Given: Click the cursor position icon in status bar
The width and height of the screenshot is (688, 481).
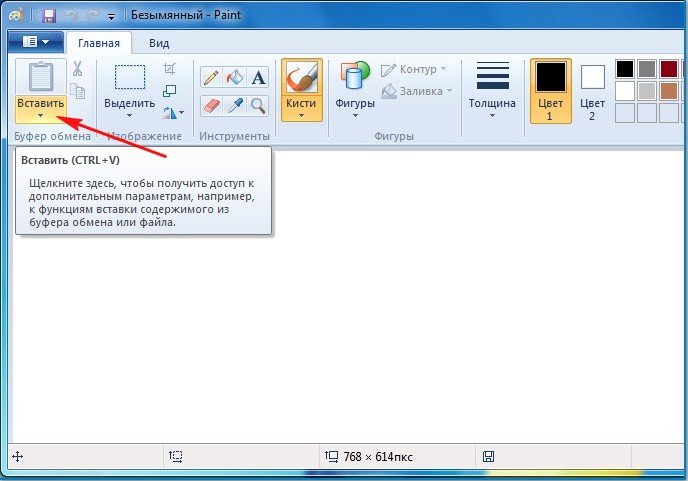Looking at the screenshot, I should (18, 457).
